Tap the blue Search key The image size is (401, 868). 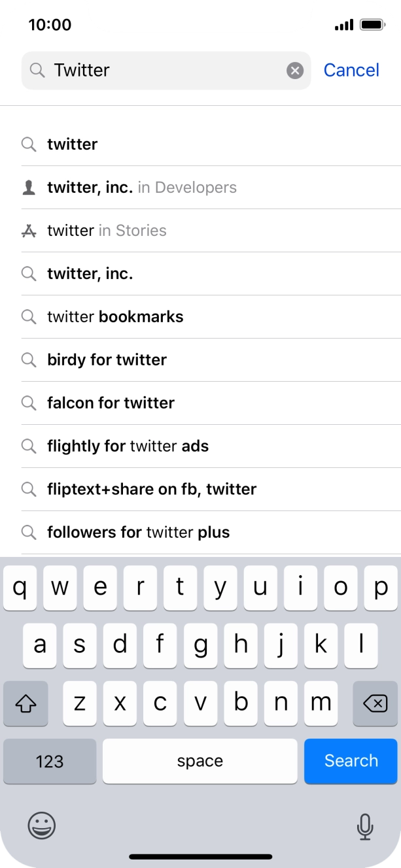tap(351, 761)
